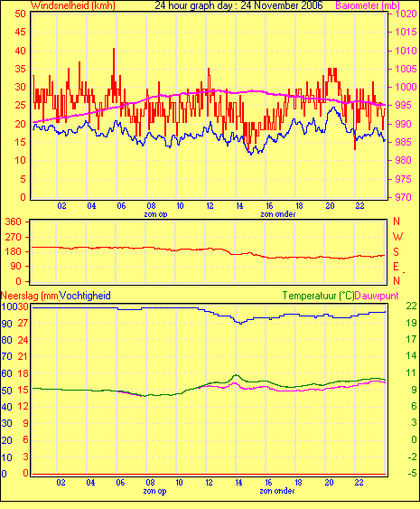Click the "Neerslag (mm)" legend label
Screen dimensions: 420x509
tap(30, 296)
